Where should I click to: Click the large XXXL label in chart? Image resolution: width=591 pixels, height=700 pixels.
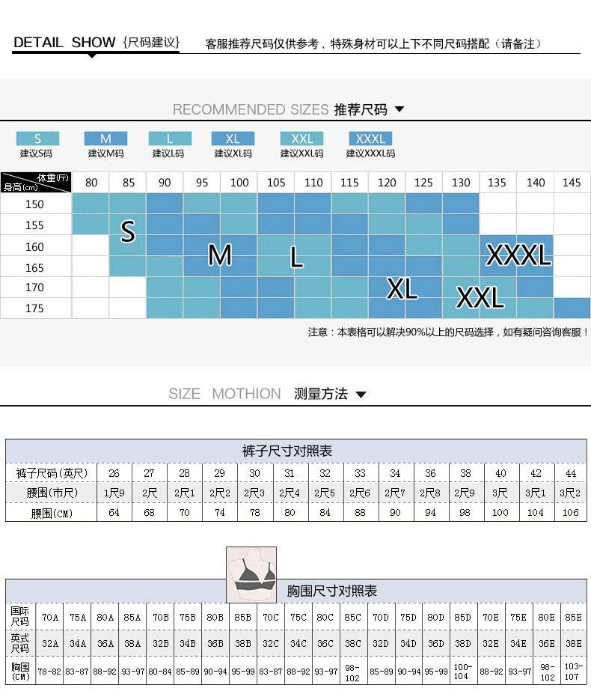point(518,255)
